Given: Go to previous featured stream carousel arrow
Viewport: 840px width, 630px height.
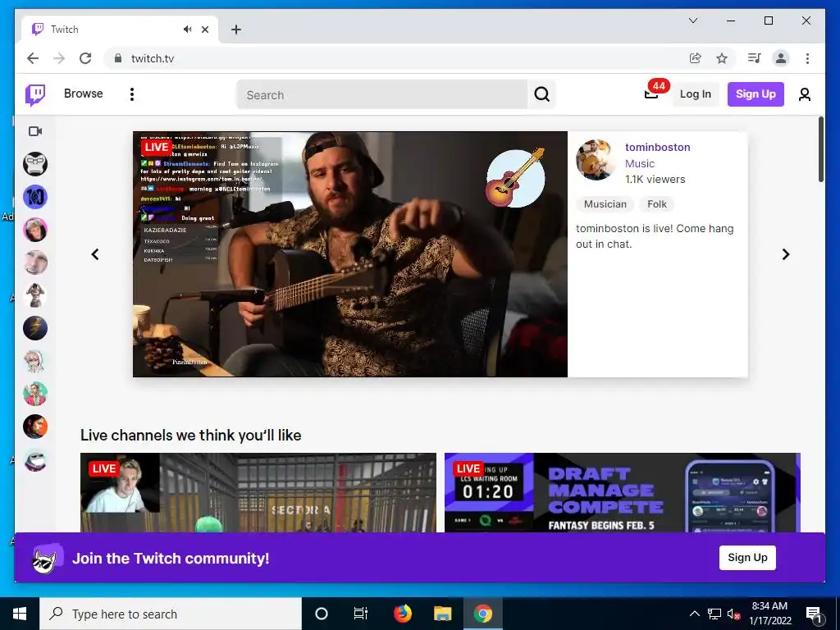Looking at the screenshot, I should (x=95, y=254).
